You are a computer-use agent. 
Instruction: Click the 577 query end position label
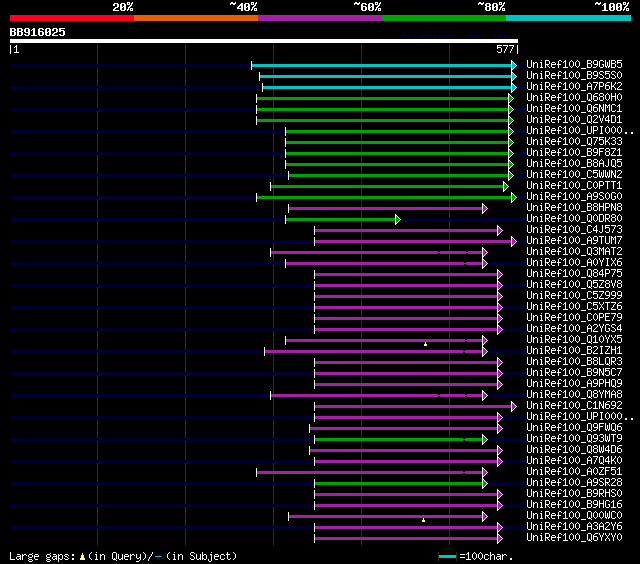pos(505,49)
